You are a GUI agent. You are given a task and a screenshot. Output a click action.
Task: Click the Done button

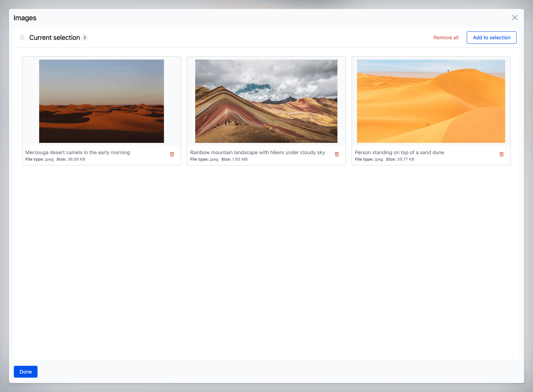pyautogui.click(x=26, y=372)
